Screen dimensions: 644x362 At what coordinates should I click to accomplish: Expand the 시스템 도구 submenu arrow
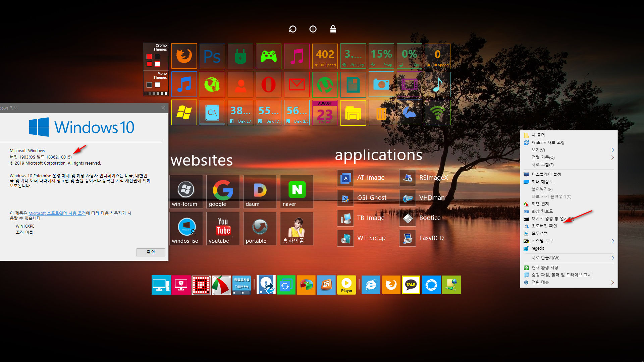click(612, 241)
